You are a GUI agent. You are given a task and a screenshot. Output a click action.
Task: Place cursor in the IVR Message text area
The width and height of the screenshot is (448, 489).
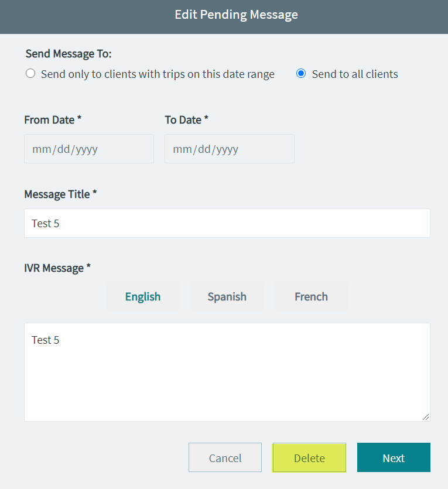click(227, 372)
